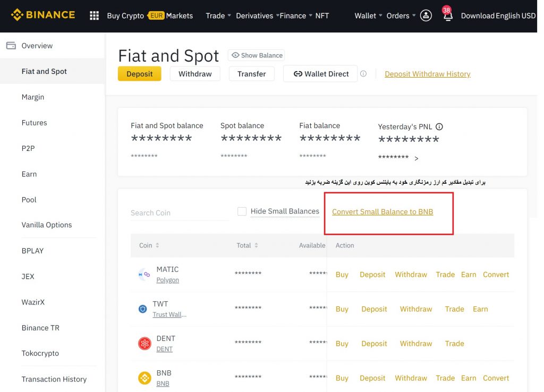Click Trade in the DENT row

tap(455, 344)
